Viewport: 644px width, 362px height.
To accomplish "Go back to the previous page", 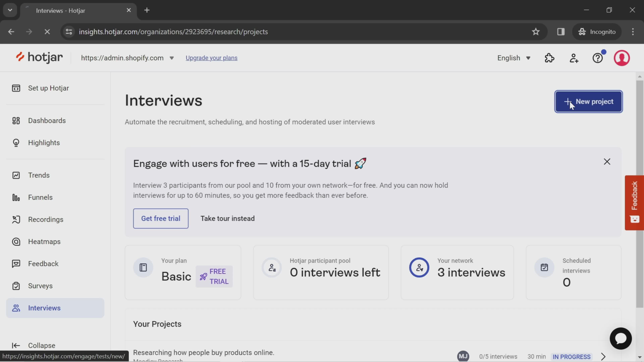I will point(11,32).
